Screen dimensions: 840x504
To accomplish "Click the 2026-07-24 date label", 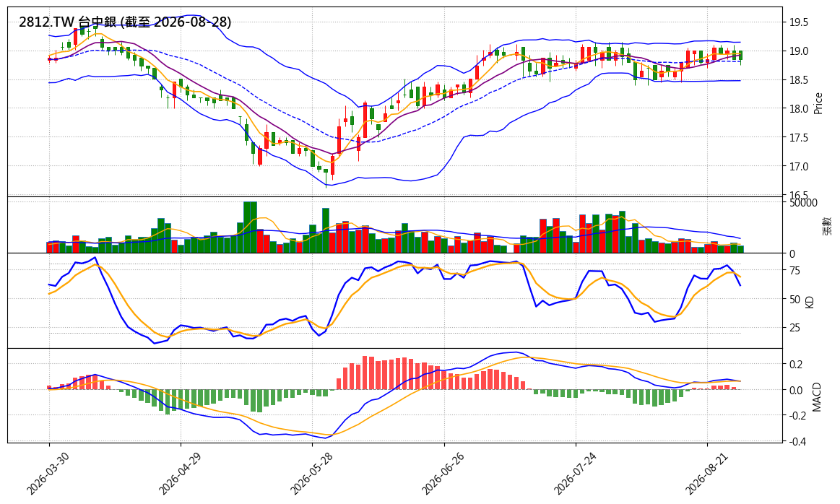I will [x=574, y=473].
